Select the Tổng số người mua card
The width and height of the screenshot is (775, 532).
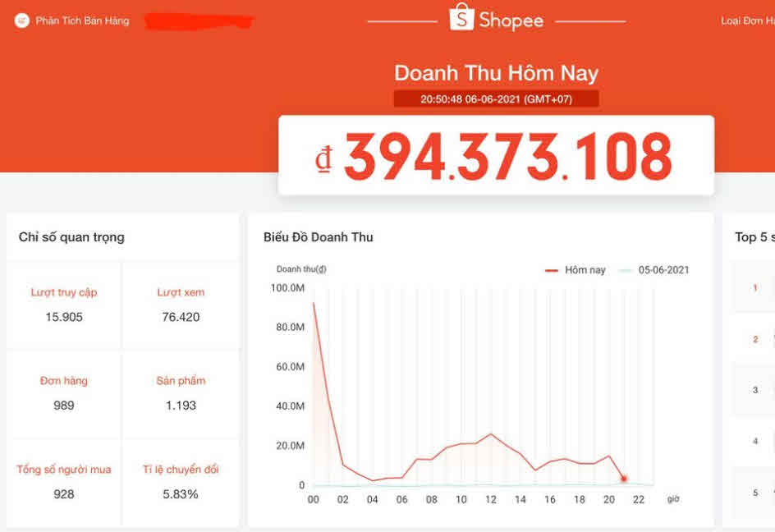[64, 482]
